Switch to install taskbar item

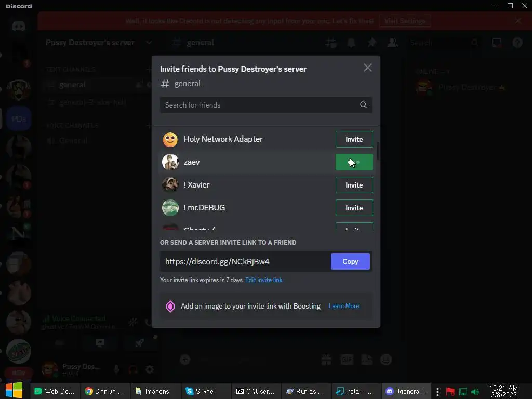[x=356, y=391]
